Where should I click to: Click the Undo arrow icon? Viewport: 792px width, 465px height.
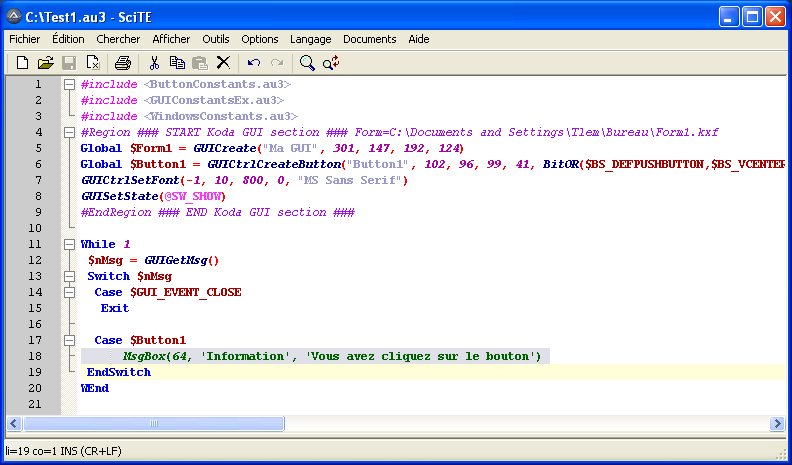coord(254,63)
